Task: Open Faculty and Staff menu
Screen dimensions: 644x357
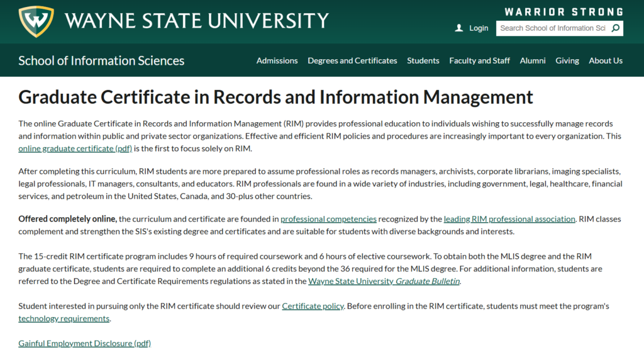Action: tap(479, 60)
